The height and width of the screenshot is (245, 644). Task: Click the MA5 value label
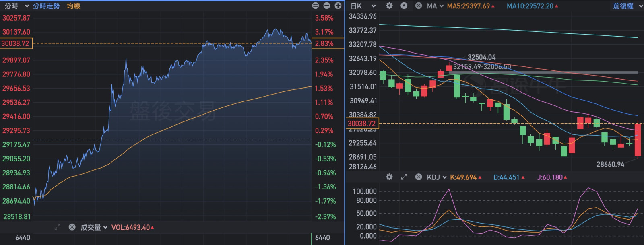(470, 6)
